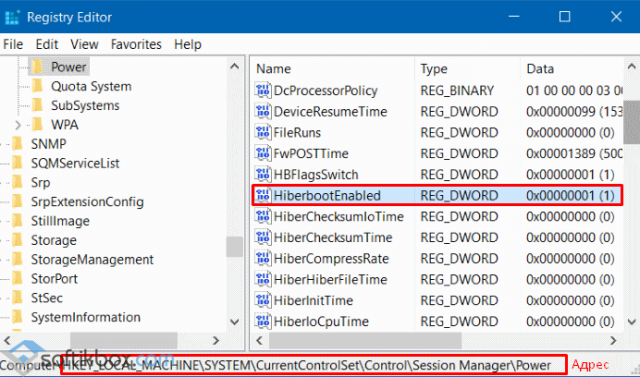Click tree pane scroll up arrow
The image size is (640, 377).
pos(235,66)
